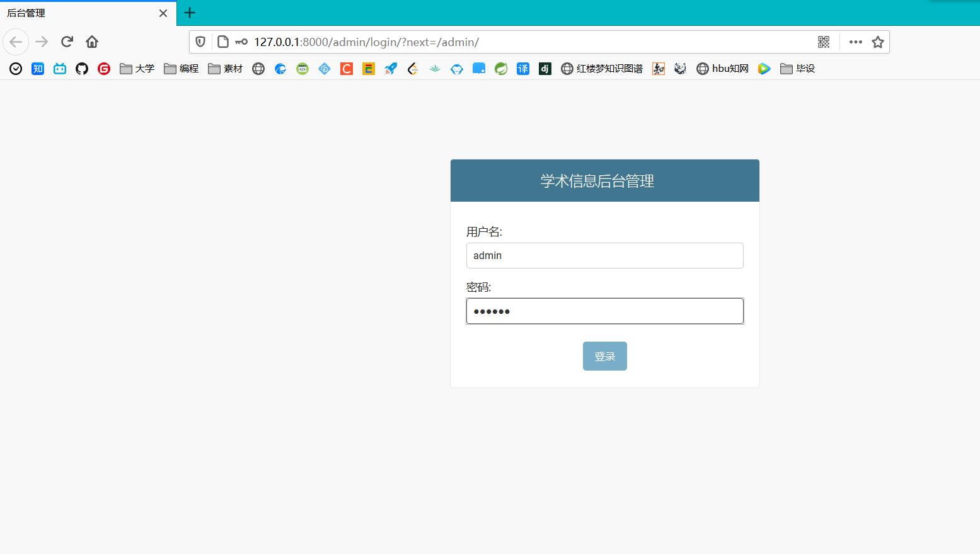This screenshot has height=554, width=980.
Task: Click the QR code icon in address bar
Action: click(x=824, y=42)
